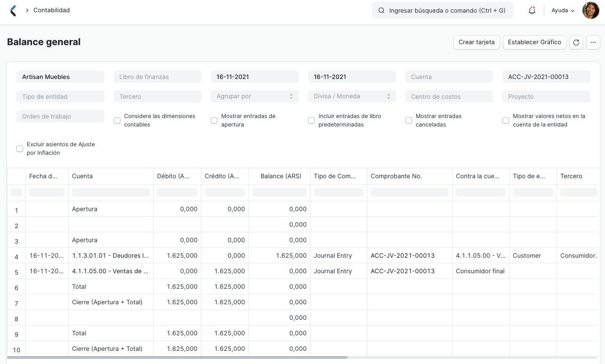This screenshot has width=605, height=364.
Task: Click the Total cell in row 6
Action: (111, 286)
